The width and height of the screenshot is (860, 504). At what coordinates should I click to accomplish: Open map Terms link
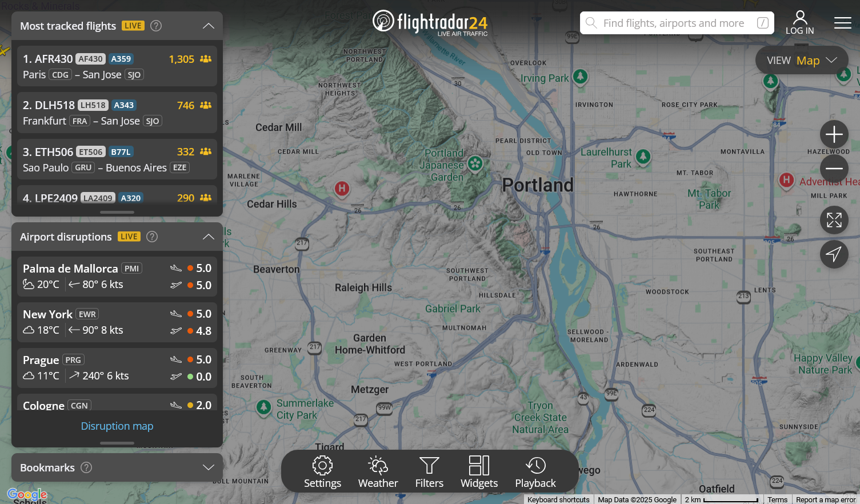tap(777, 499)
